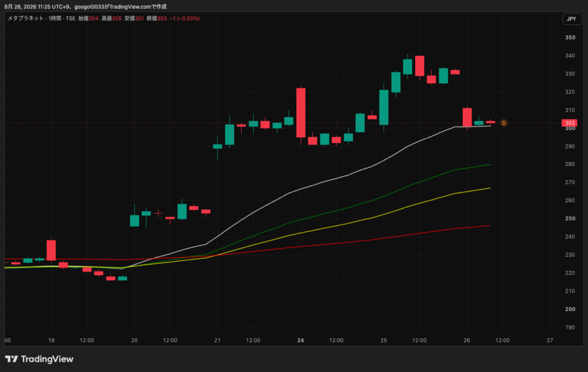Click the red 303 current price label
The height and width of the screenshot is (372, 588).
569,123
